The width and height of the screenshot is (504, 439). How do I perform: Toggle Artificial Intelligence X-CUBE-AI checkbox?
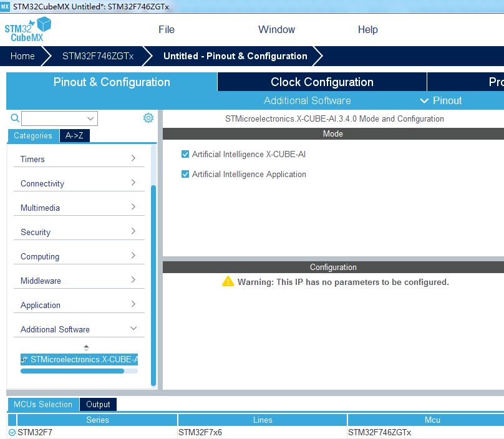185,154
